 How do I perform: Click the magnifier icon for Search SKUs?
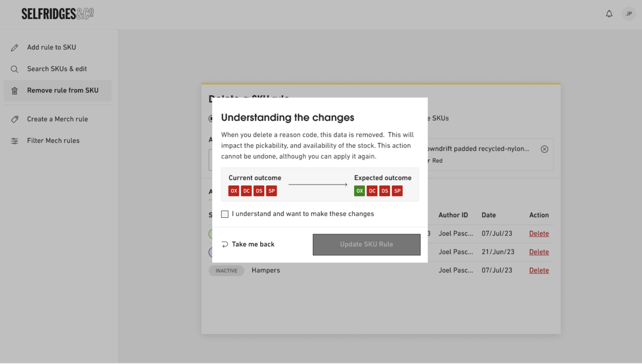(x=15, y=69)
